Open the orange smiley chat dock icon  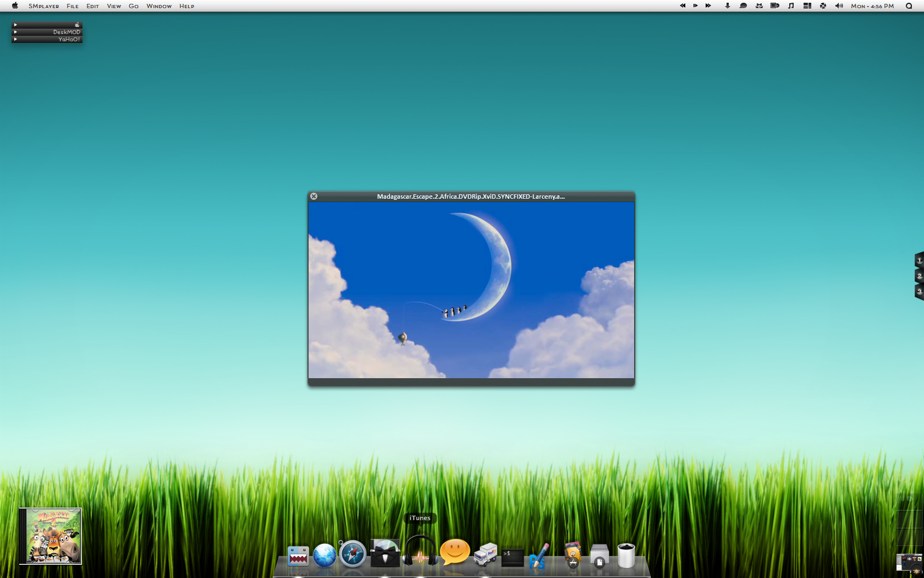455,552
